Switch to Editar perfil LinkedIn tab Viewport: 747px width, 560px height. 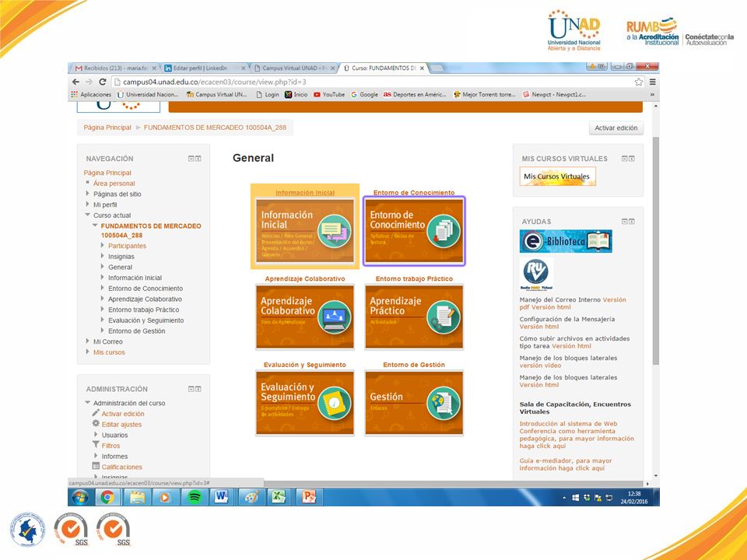click(x=205, y=68)
